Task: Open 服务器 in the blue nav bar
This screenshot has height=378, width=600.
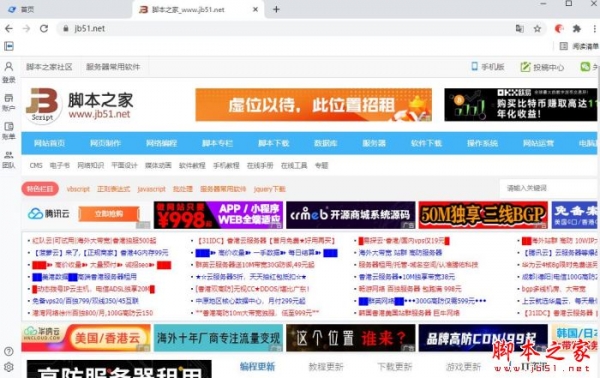Action: pos(374,143)
